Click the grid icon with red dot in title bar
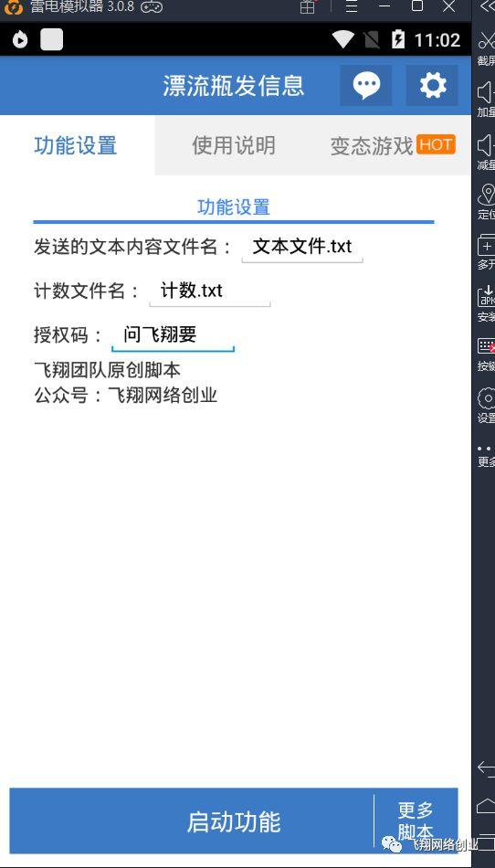495x868 pixels. (308, 6)
